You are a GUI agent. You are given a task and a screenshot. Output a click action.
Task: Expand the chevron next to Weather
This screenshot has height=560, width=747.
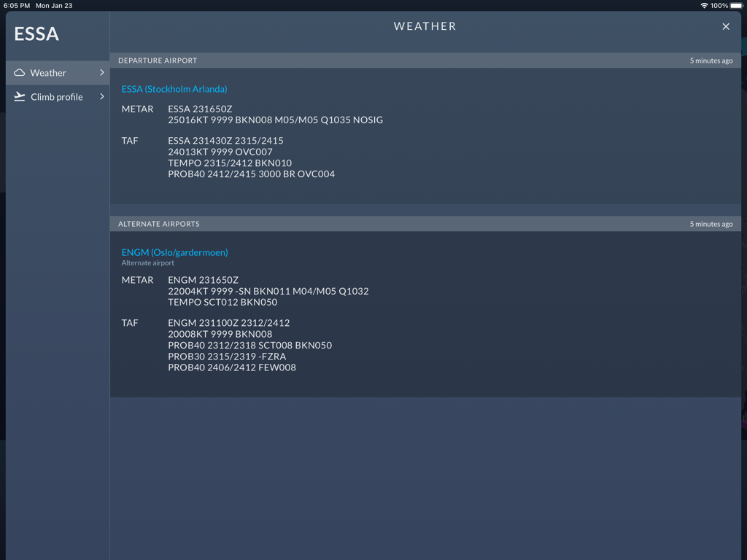(102, 72)
